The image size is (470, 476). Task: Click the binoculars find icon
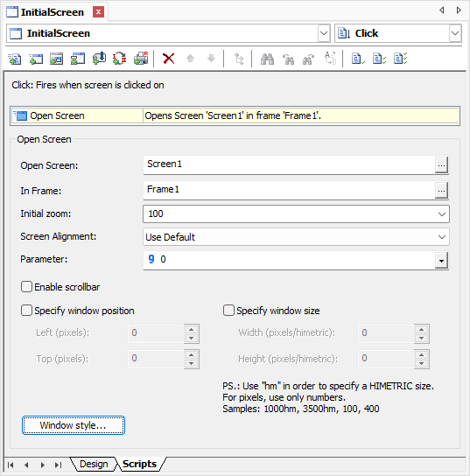click(x=267, y=59)
